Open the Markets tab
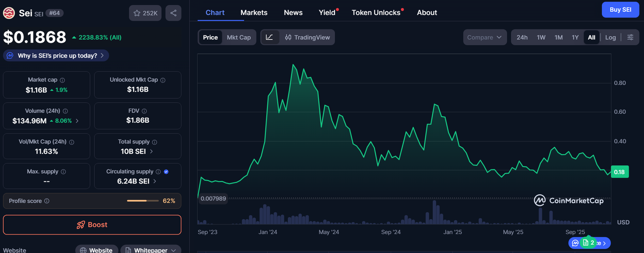This screenshot has width=644, height=253. tap(254, 12)
